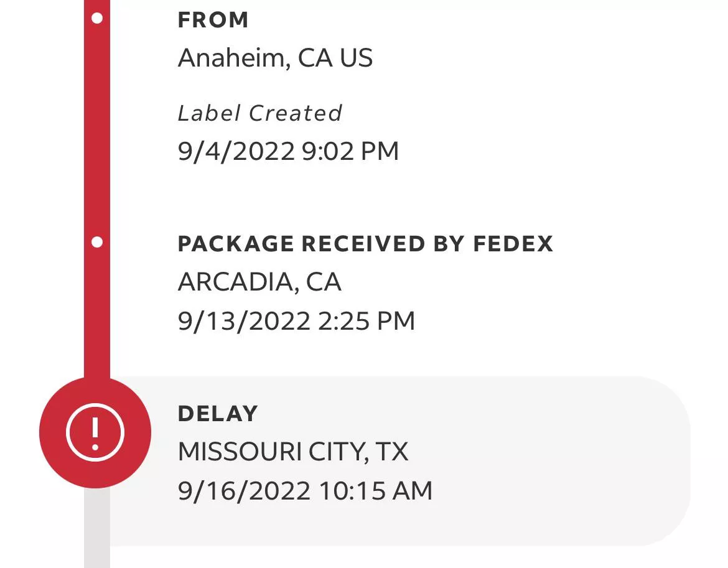
Task: Click the received date 9/13/2022
Action: tap(244, 321)
